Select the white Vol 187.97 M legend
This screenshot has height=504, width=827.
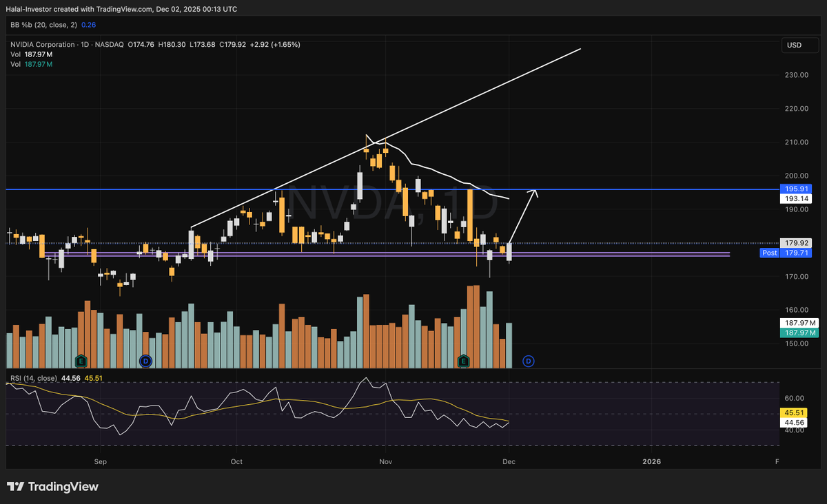click(x=31, y=54)
